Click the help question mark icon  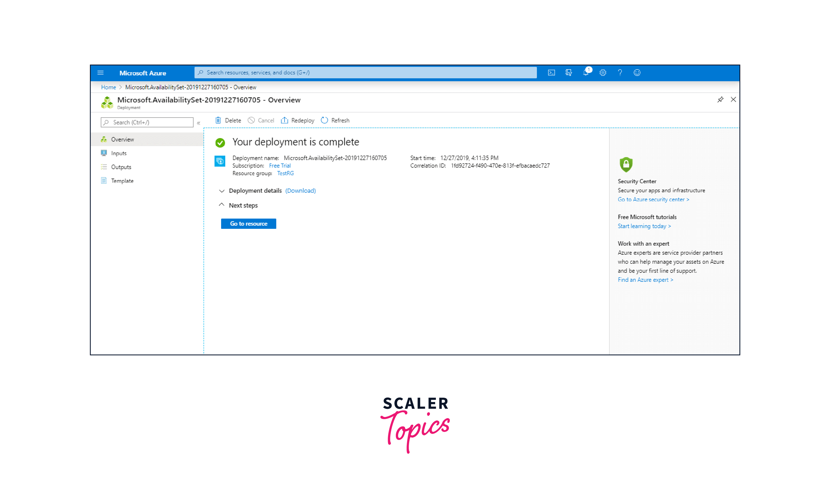620,73
